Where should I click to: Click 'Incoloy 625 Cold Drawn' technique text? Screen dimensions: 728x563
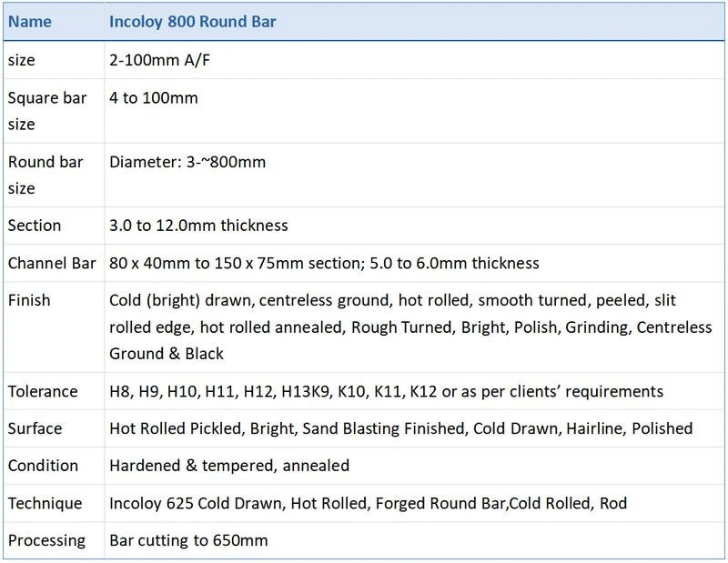coord(197,504)
